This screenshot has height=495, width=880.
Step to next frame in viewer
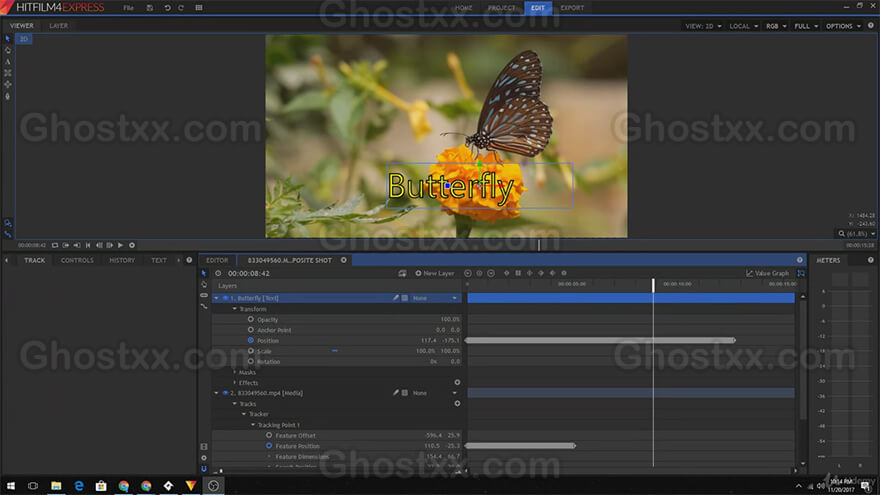[109, 245]
